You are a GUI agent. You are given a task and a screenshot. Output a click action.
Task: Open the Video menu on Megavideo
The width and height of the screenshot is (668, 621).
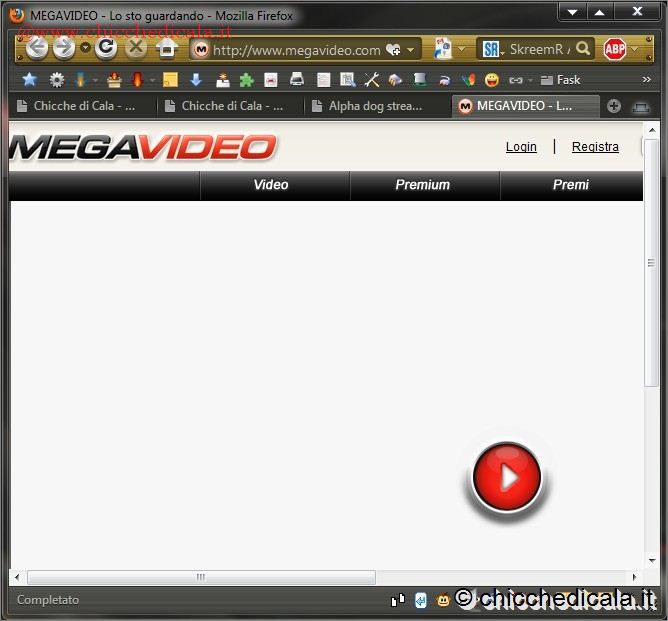(271, 185)
